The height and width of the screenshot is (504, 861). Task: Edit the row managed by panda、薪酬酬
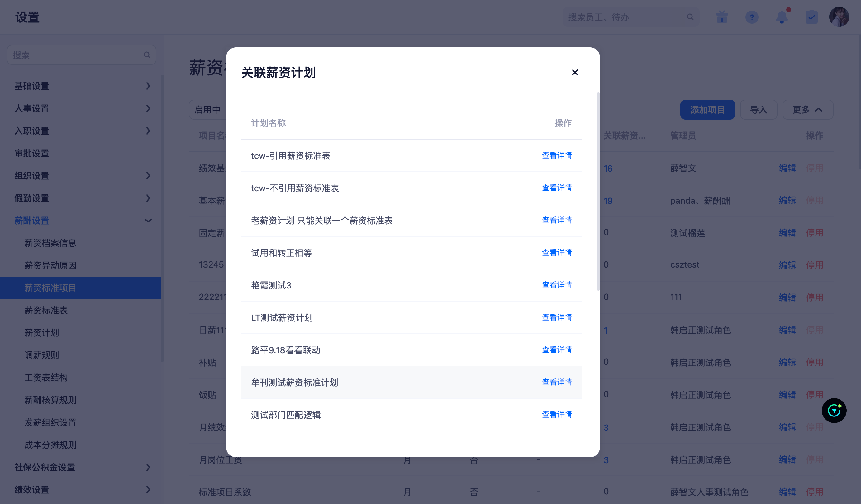pos(787,200)
